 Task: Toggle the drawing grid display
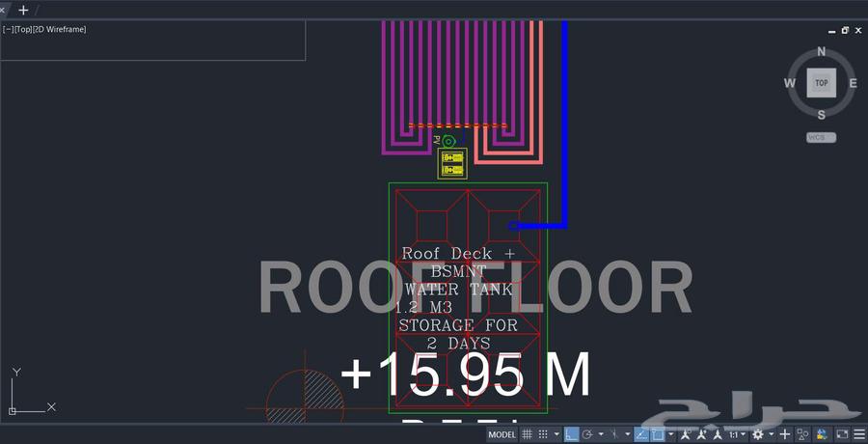click(x=527, y=435)
